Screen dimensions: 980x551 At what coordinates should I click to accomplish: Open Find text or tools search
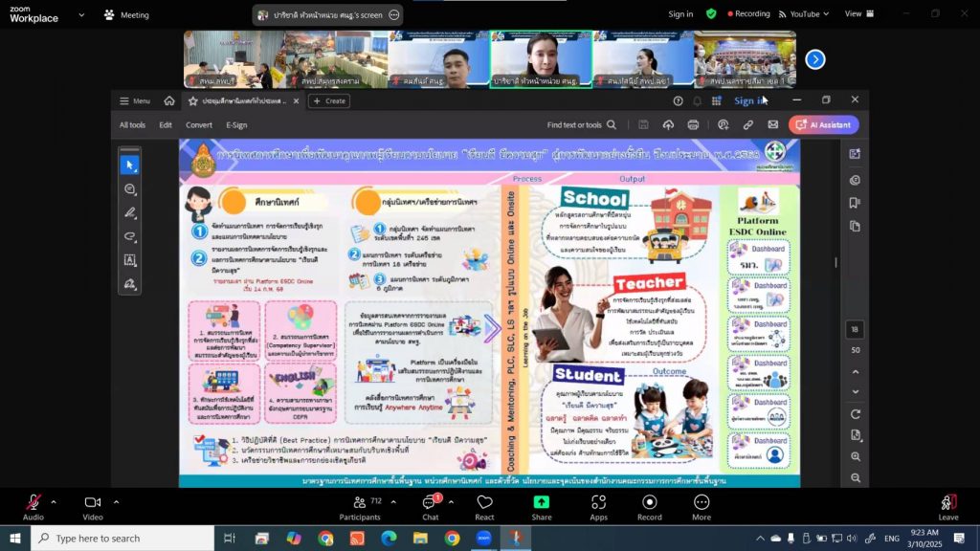(x=581, y=125)
